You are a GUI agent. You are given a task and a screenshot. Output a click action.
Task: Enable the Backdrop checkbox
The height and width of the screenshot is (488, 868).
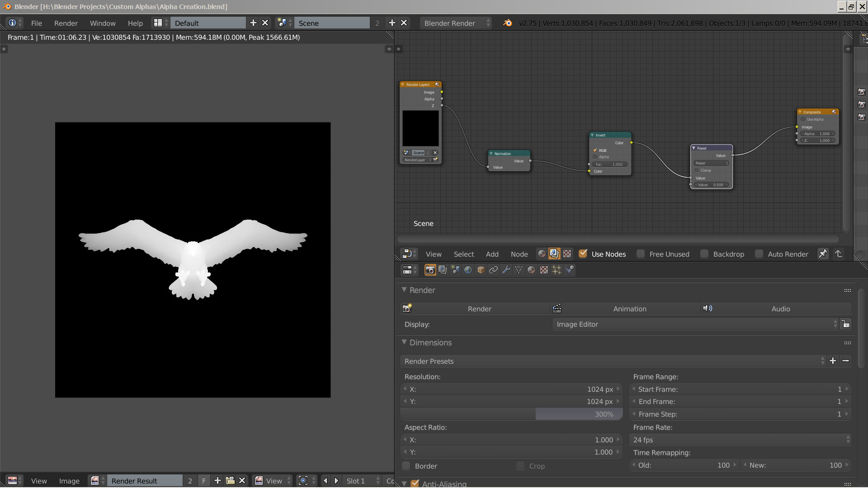click(x=704, y=254)
